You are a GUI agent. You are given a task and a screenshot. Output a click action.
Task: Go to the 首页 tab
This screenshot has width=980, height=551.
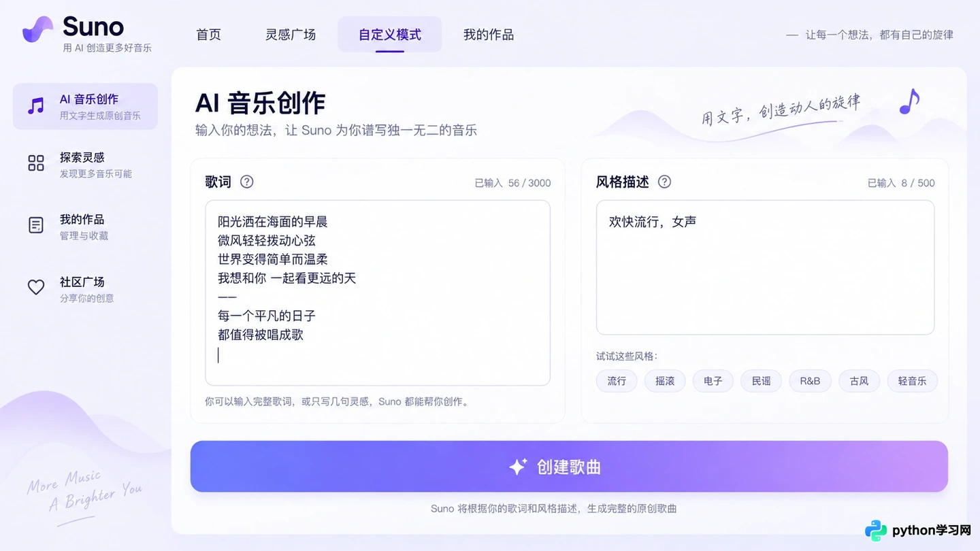coord(208,34)
